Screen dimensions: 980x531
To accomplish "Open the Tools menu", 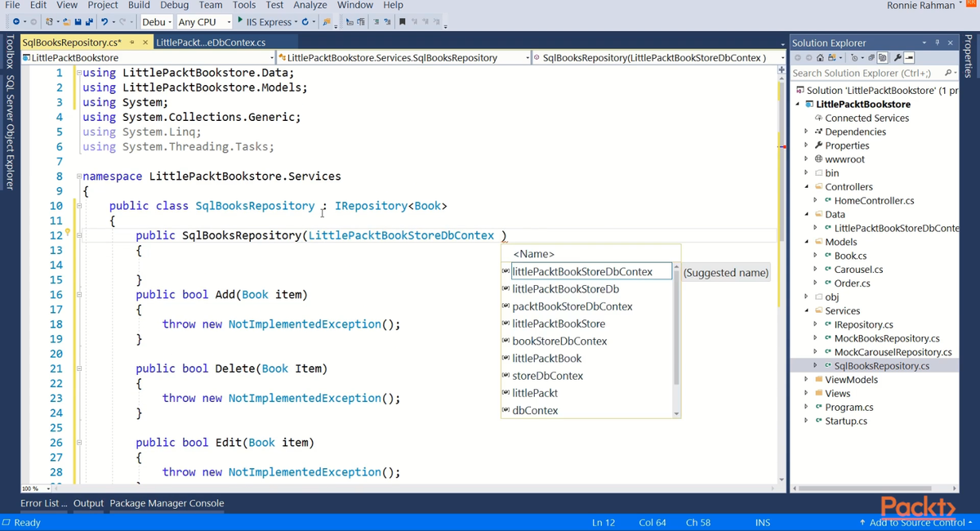I will click(244, 5).
